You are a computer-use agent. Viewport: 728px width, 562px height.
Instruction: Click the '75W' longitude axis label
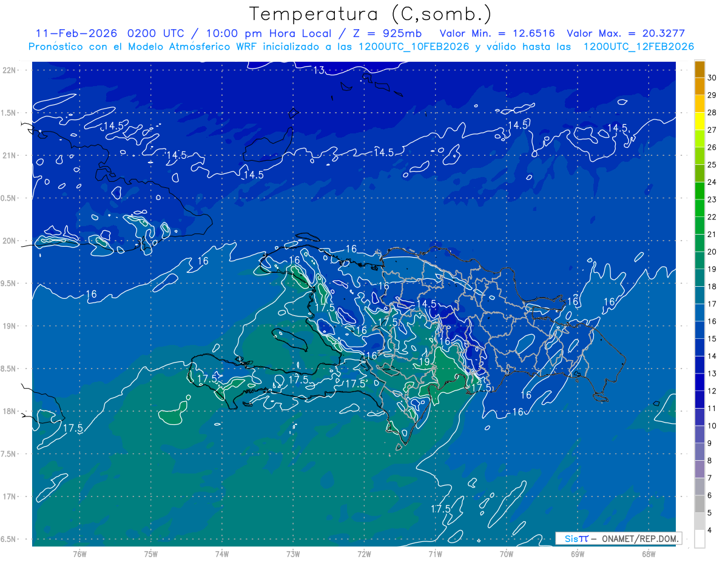[151, 554]
